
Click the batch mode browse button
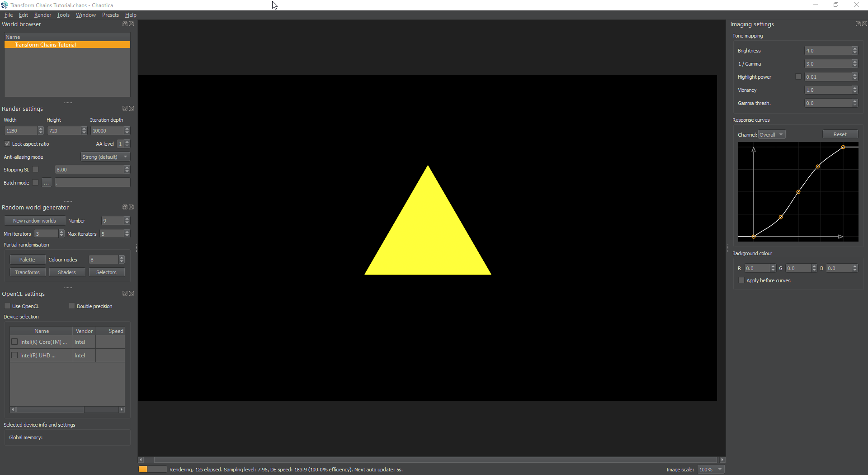[x=47, y=183]
